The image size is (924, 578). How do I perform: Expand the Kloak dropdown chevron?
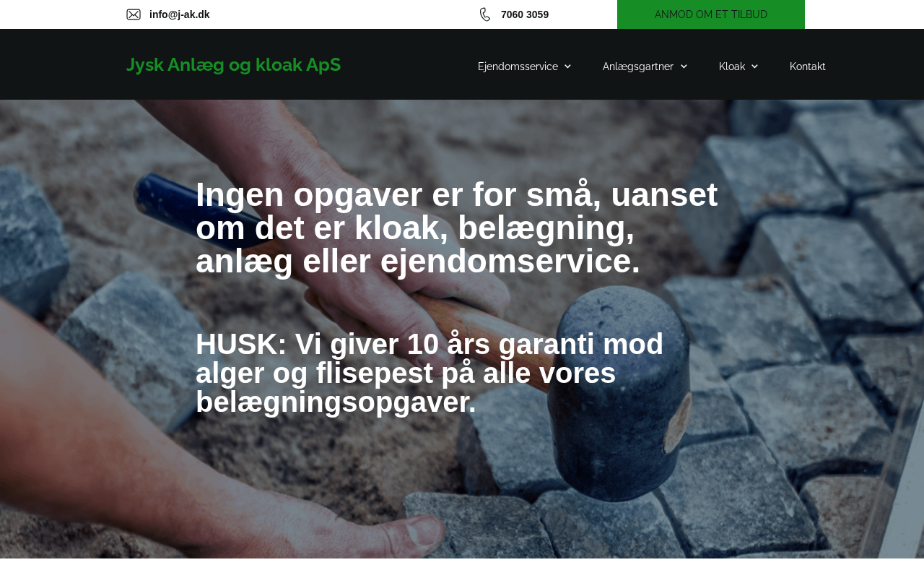point(754,66)
